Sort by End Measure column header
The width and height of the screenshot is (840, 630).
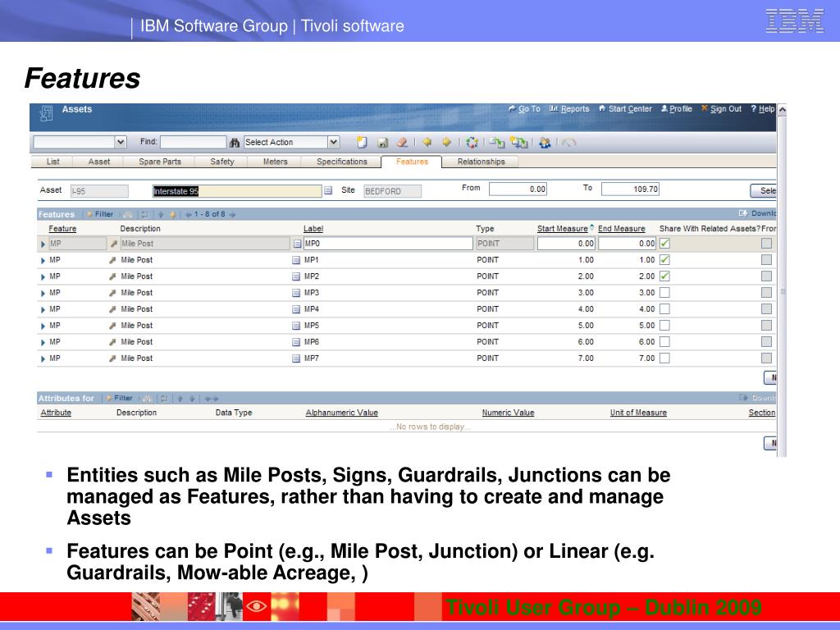point(622,229)
